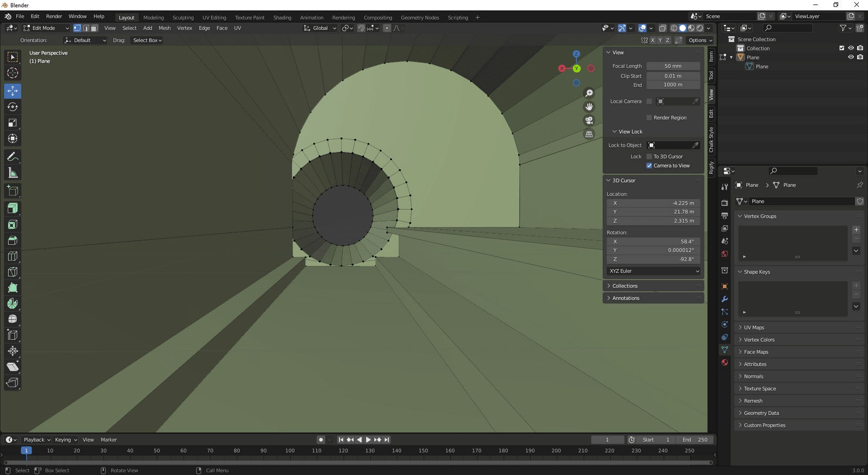
Task: Activate the Extrude Region tool
Action: [x=12, y=208]
